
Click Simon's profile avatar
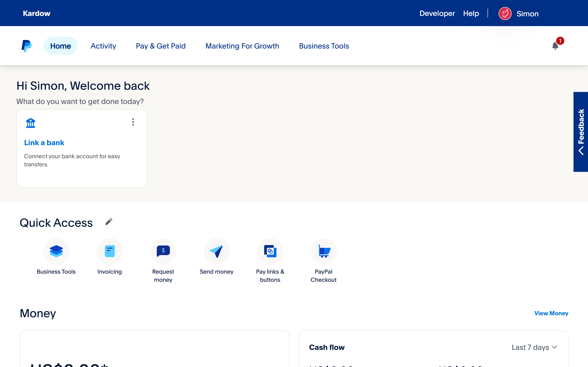point(505,14)
